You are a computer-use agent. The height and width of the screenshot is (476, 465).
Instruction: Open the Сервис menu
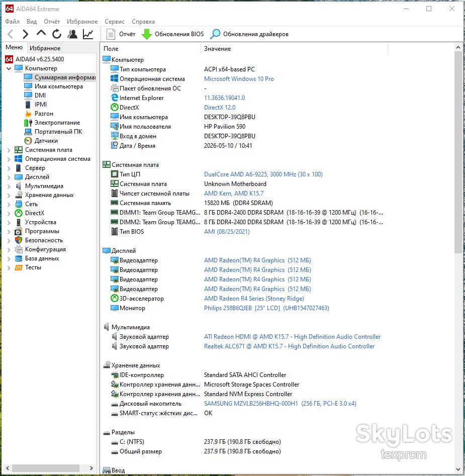click(115, 22)
